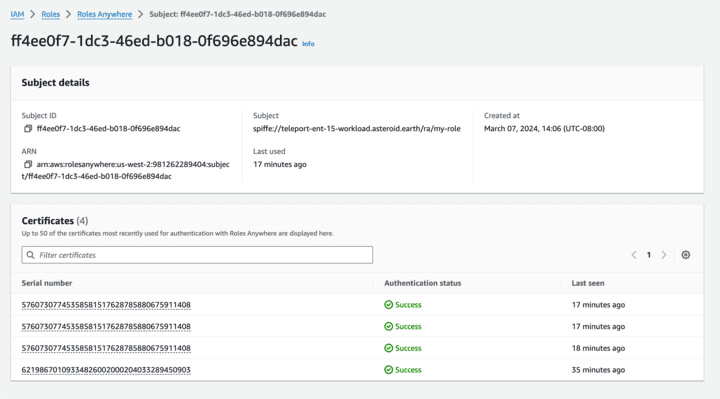720x399 pixels.
Task: Click current breadcrumb 'Subject: ff4ee0f7...' text
Action: click(x=237, y=14)
